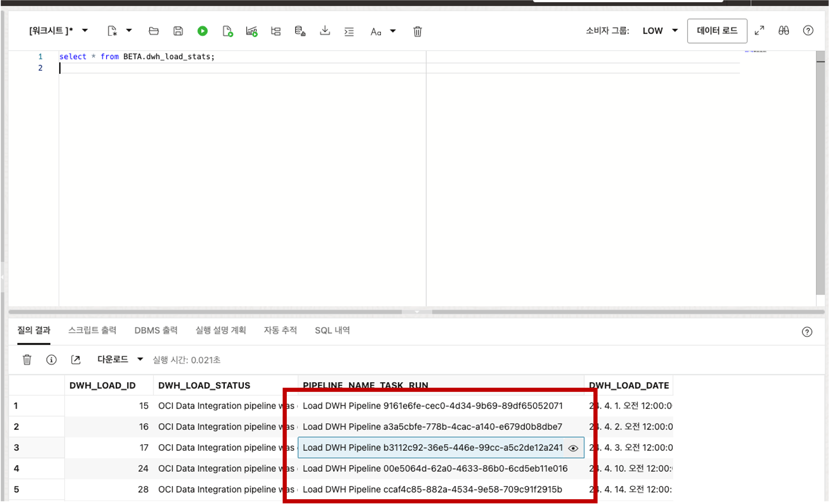Select the cell with DWH_LOAD_ID 17
Viewport: 829px width, 504px height.
(109, 447)
